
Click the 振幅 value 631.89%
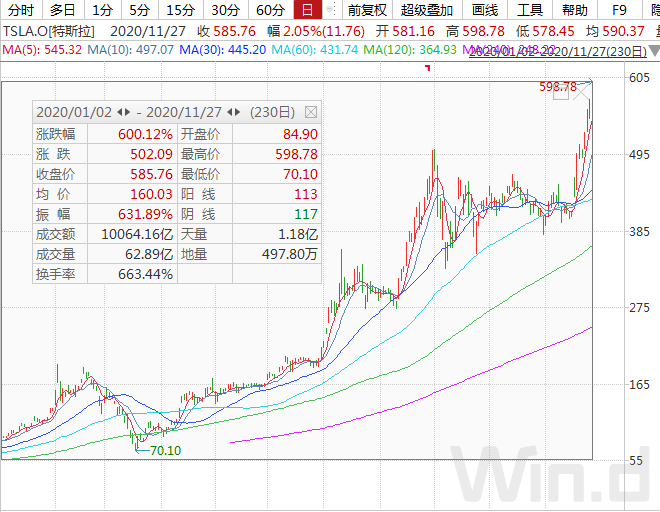coord(145,214)
